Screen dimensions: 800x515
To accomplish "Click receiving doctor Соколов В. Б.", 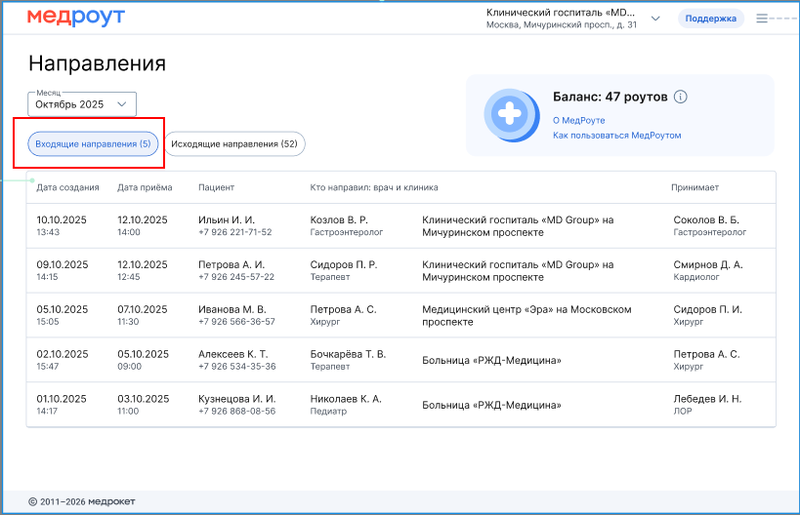I will tap(706, 220).
